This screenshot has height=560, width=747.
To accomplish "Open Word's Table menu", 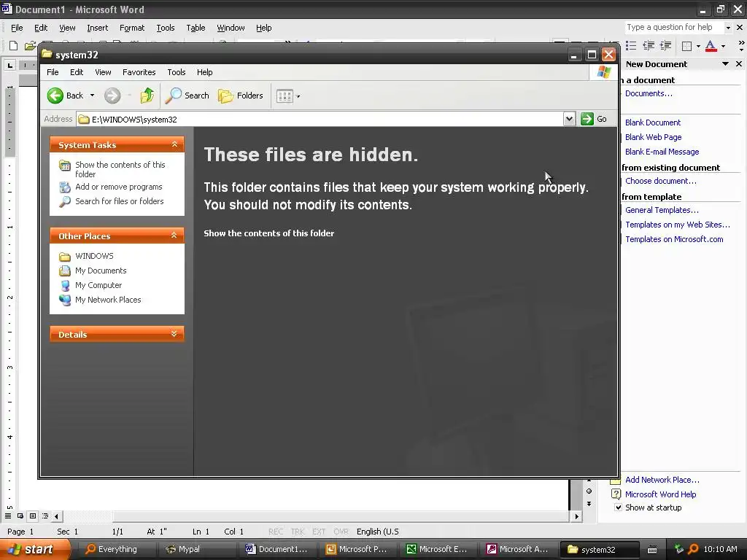I will coord(196,28).
